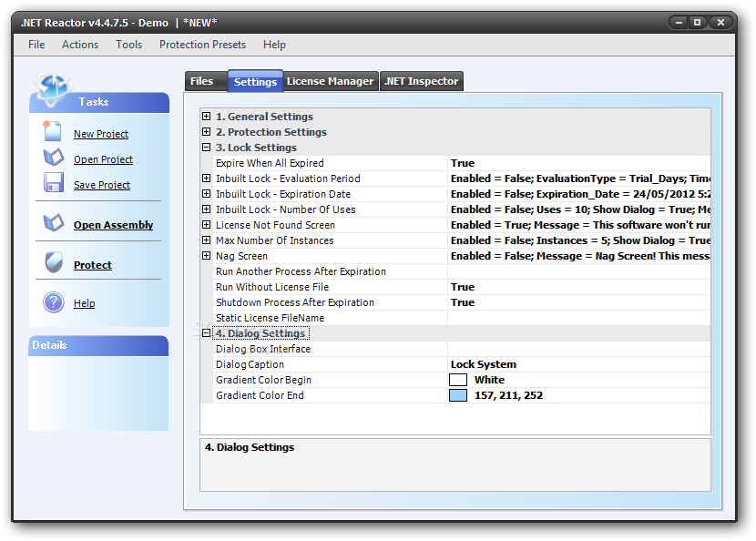Open the Tools menu
Screen dimensions: 756x541
coord(128,45)
